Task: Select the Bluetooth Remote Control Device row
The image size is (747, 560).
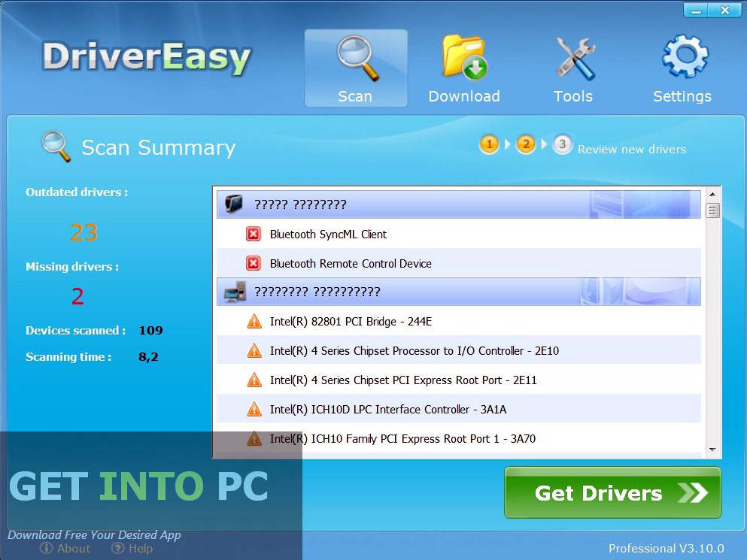Action: (459, 263)
